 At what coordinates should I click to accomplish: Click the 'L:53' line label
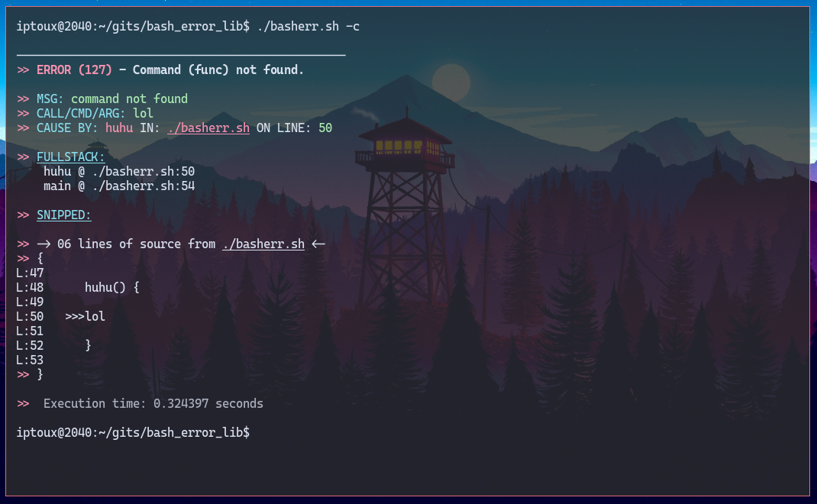click(x=30, y=360)
